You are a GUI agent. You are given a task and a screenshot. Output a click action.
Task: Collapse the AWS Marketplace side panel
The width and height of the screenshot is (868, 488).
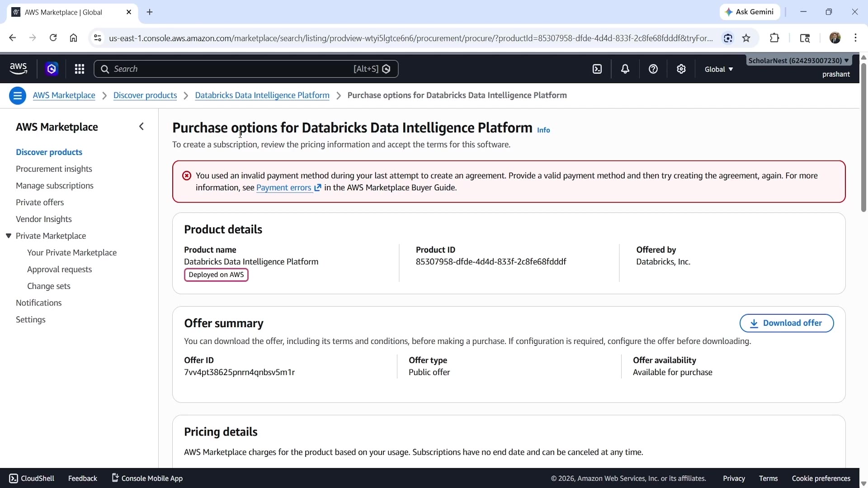point(142,127)
